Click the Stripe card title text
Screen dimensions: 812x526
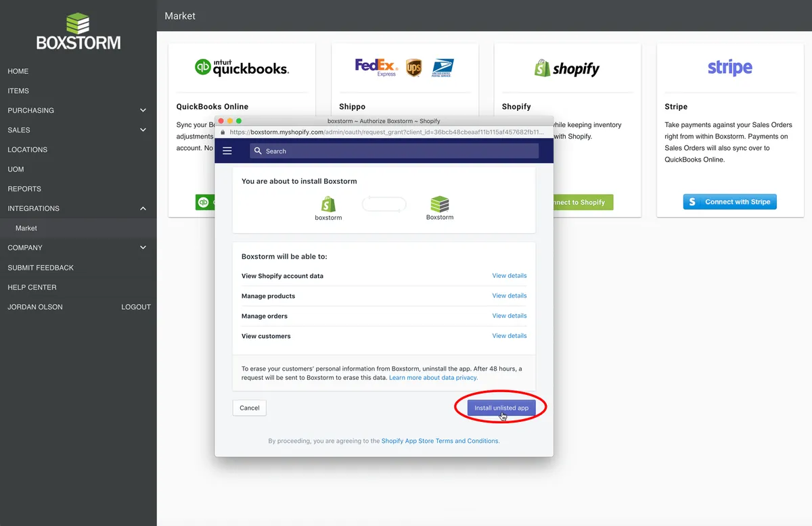pyautogui.click(x=676, y=107)
